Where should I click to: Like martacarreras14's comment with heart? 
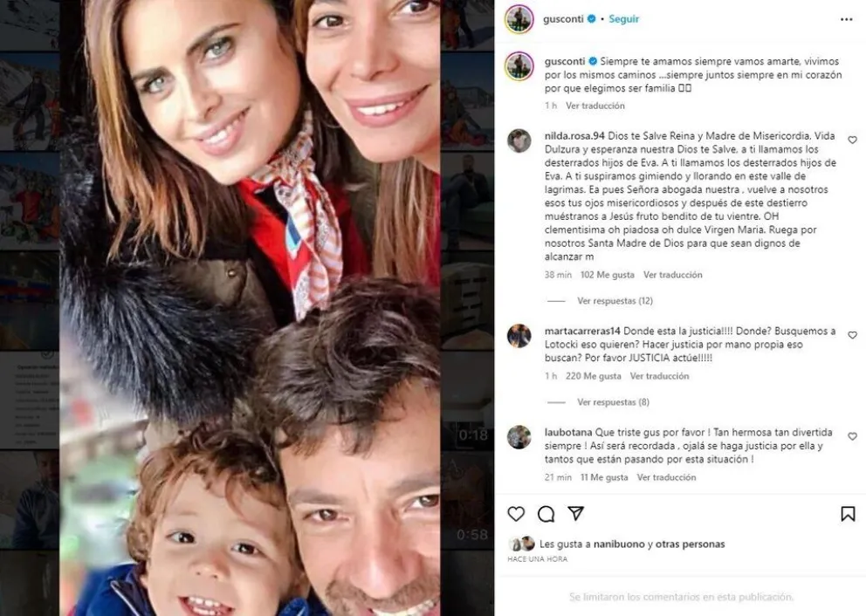pos(852,335)
